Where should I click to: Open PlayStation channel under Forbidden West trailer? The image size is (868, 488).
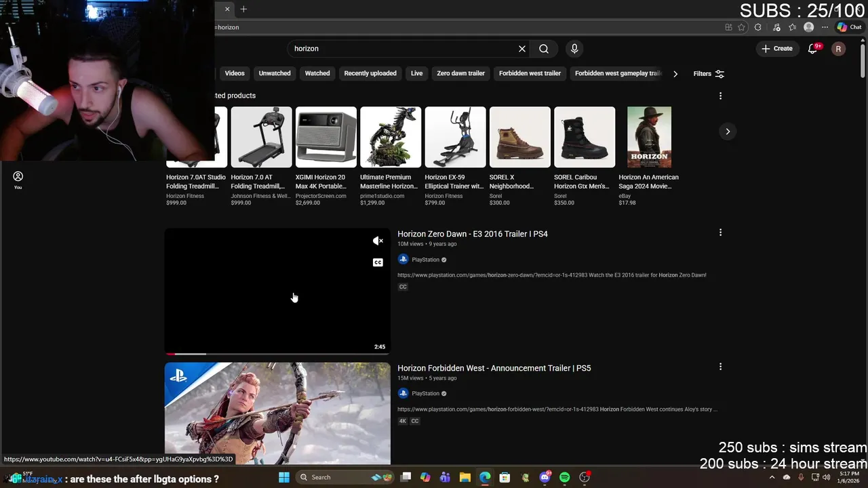click(x=425, y=393)
